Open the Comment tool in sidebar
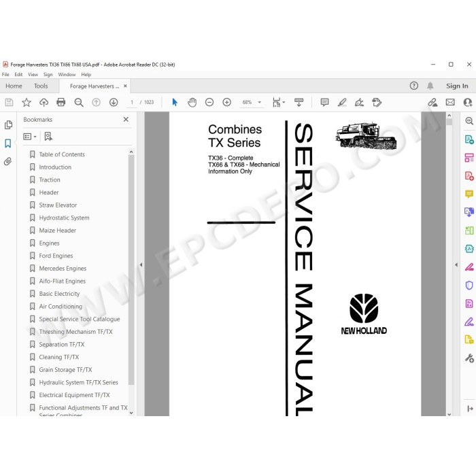The image size is (476, 476). (469, 194)
